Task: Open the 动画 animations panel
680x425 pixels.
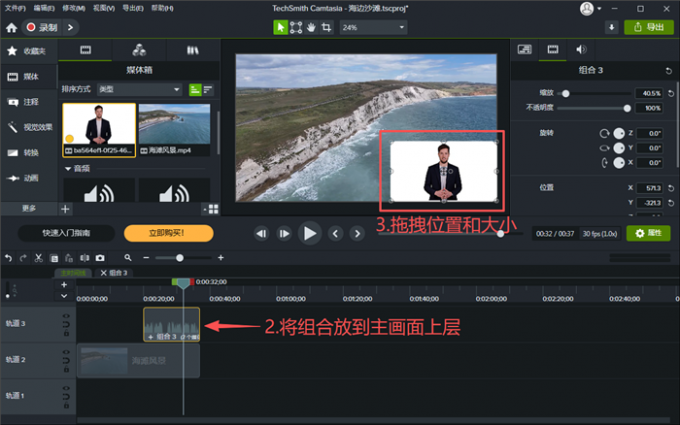Action: point(28,178)
